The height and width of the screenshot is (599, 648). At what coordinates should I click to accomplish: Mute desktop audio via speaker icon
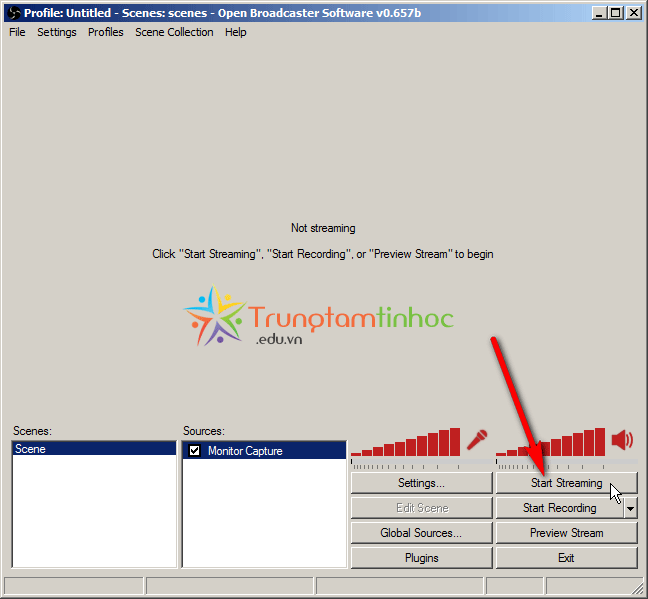click(x=622, y=440)
